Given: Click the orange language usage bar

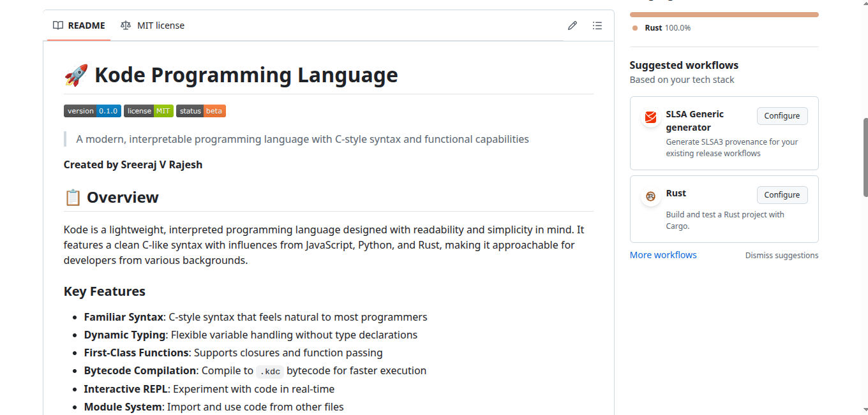Looking at the screenshot, I should click(724, 15).
